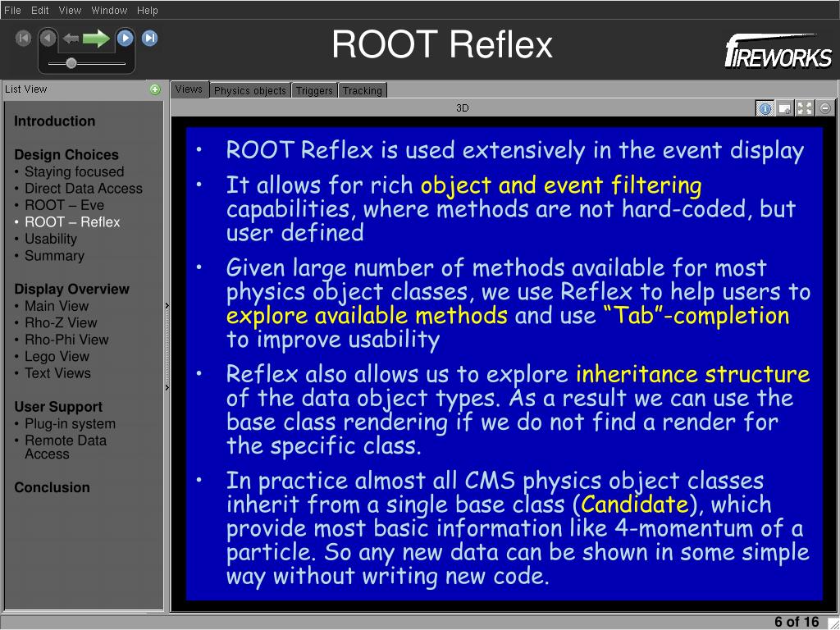Screen dimensions: 840x630
Task: Select the User Support heading
Action: point(58,407)
